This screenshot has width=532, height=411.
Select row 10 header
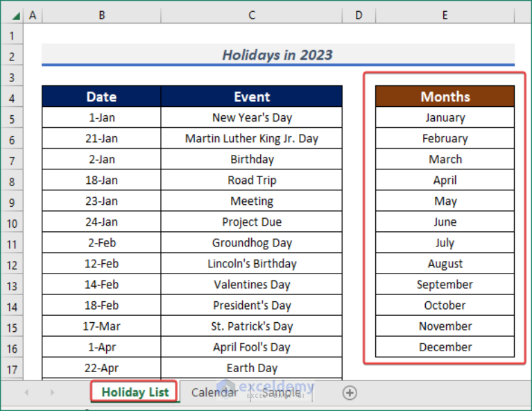click(12, 224)
